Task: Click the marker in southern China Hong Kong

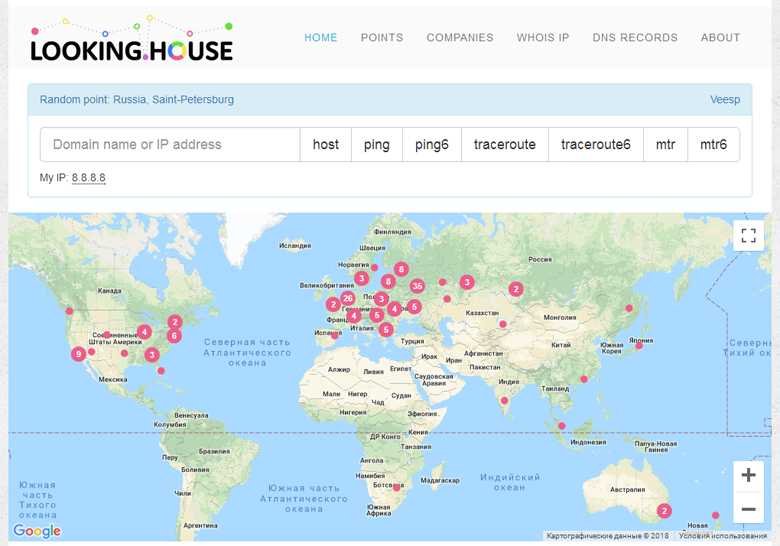Action: point(584,379)
